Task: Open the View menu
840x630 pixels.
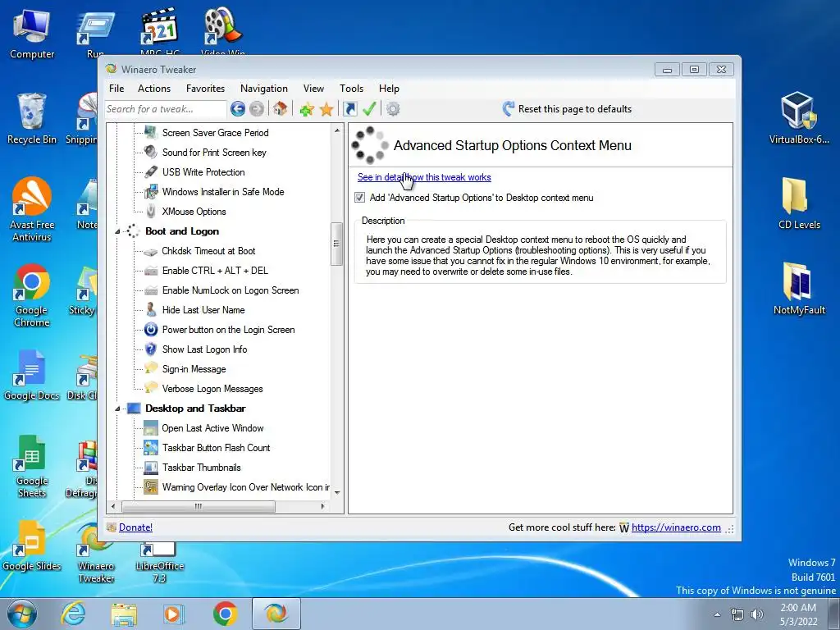Action: [x=313, y=89]
